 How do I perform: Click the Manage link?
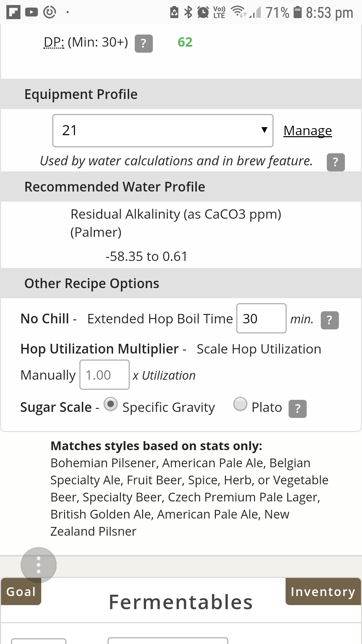(x=307, y=131)
